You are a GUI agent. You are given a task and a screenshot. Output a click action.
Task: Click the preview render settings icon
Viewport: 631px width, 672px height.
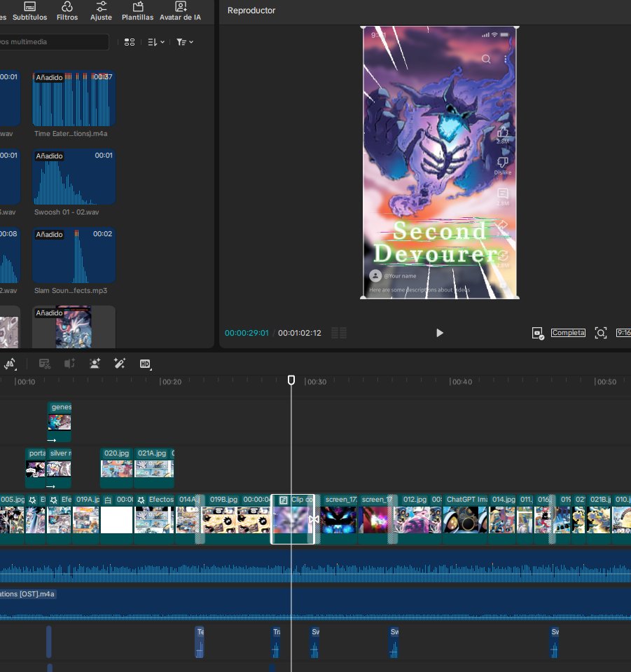point(538,333)
